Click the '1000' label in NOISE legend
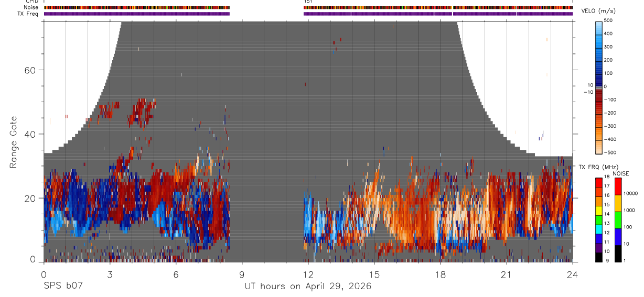This screenshot has height=297, width=644. click(x=629, y=210)
